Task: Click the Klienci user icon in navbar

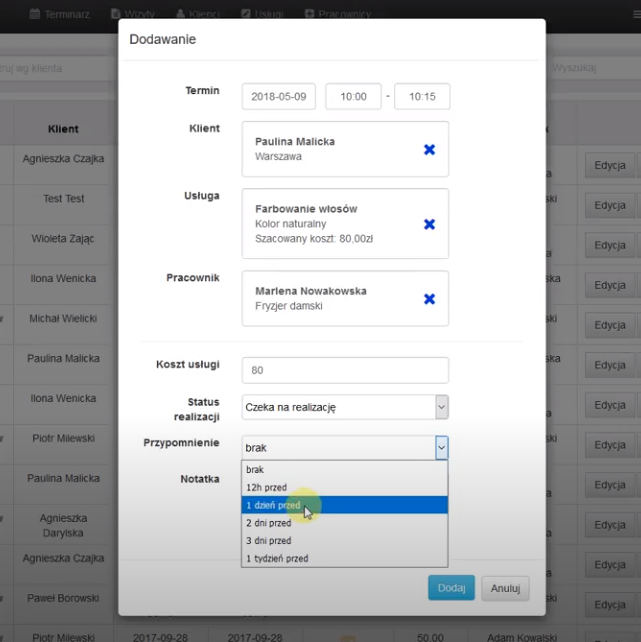Action: tap(181, 14)
